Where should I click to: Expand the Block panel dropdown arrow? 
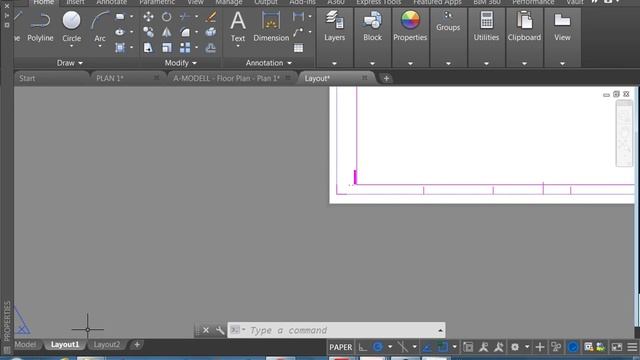point(372,64)
